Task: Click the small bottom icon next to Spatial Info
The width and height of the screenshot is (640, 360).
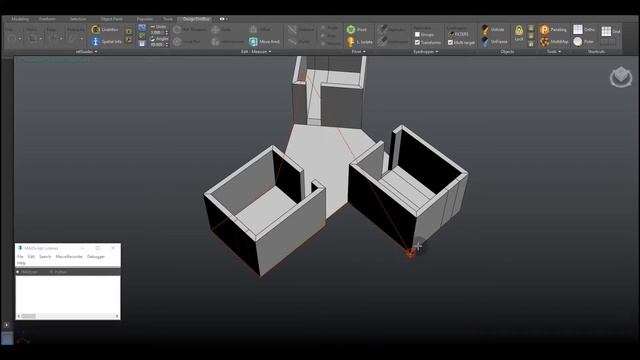Action: (x=129, y=40)
